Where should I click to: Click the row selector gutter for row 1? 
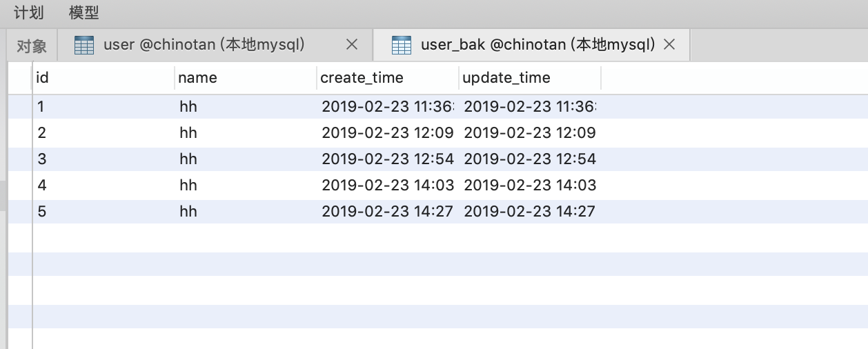[20, 107]
